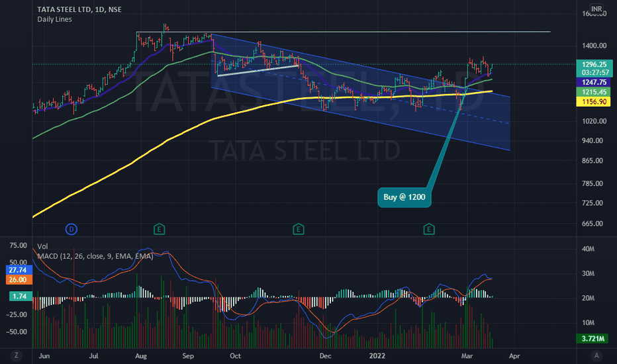Click the histogram value label 1.74
The height and width of the screenshot is (364, 617).
(x=21, y=296)
